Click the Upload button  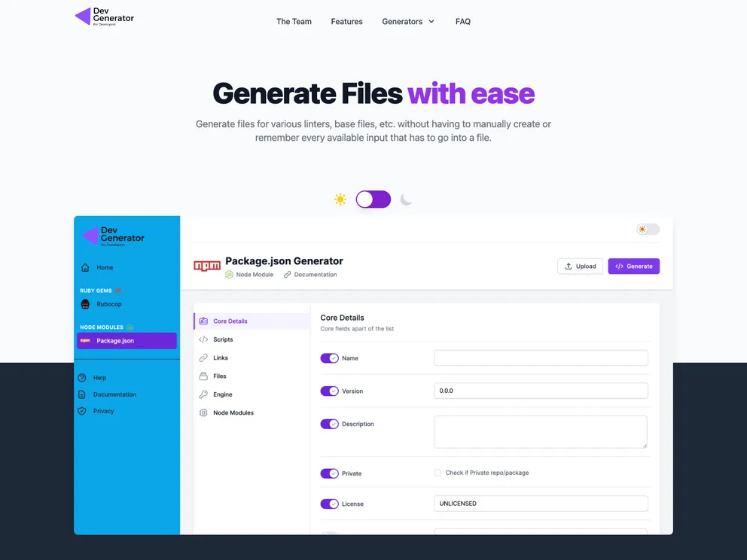(x=580, y=266)
